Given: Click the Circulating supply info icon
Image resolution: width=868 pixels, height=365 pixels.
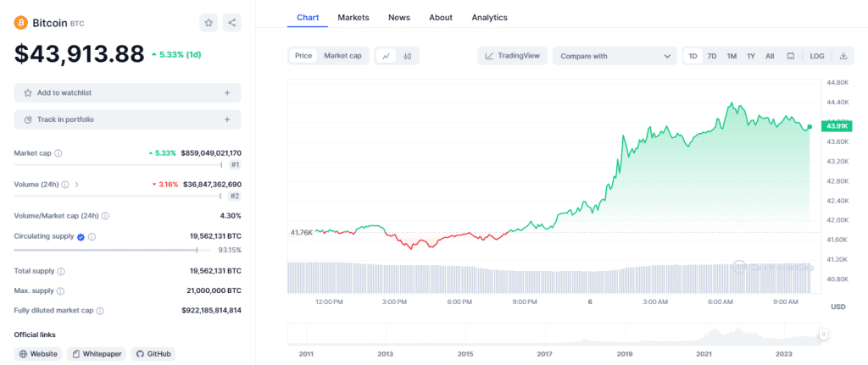Looking at the screenshot, I should pos(92,236).
